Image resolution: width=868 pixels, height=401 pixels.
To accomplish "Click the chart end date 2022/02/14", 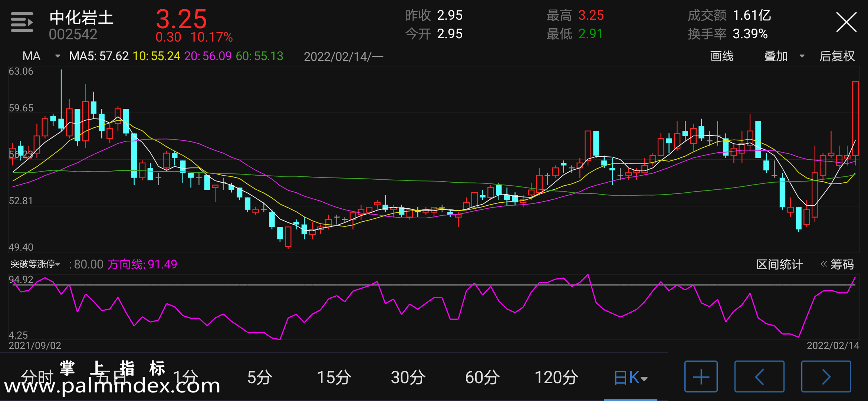I will pos(833,346).
